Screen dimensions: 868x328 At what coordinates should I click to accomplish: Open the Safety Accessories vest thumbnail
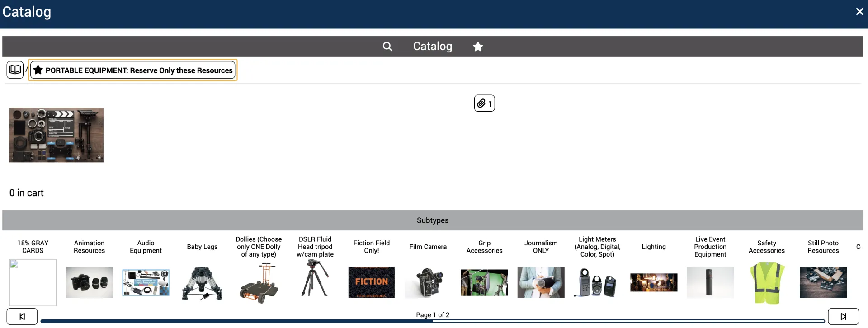click(x=767, y=283)
